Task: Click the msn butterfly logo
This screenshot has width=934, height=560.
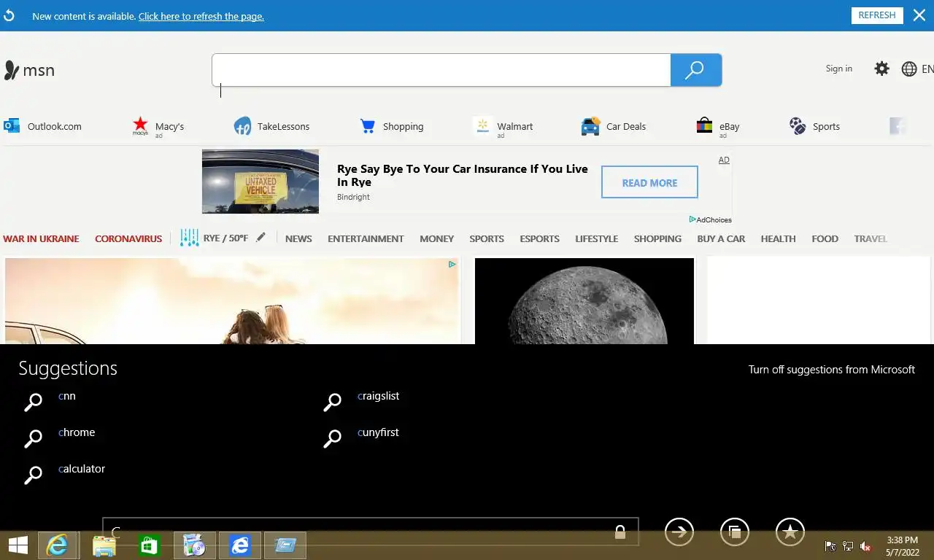Action: (29, 70)
